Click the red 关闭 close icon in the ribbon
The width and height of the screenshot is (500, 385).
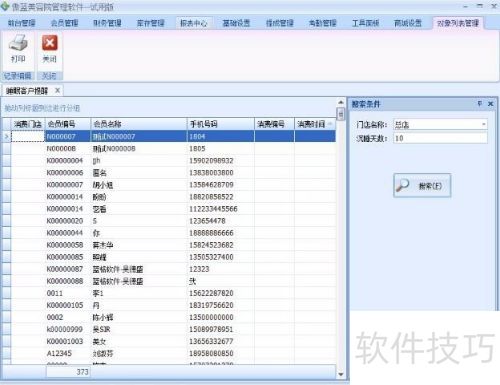click(50, 43)
